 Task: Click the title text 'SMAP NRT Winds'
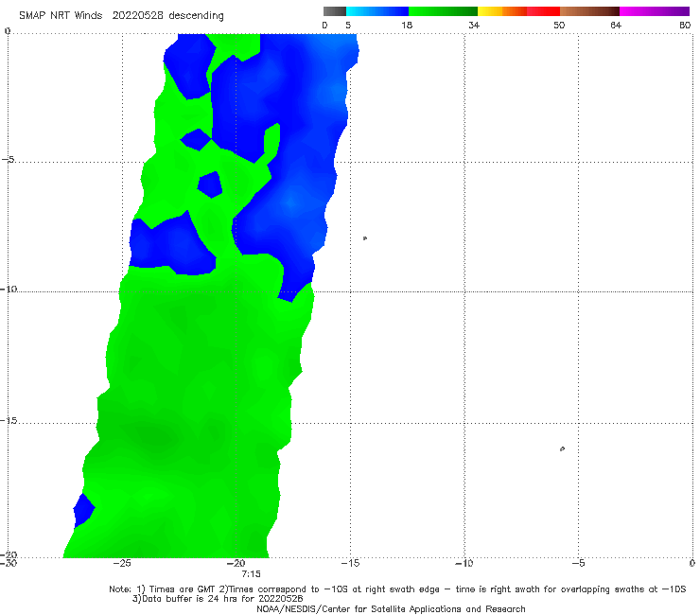click(61, 16)
